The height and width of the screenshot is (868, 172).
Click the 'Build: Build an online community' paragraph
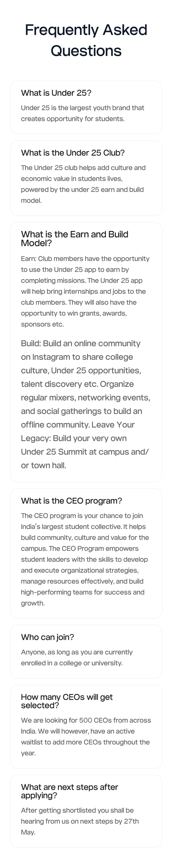coord(86,404)
